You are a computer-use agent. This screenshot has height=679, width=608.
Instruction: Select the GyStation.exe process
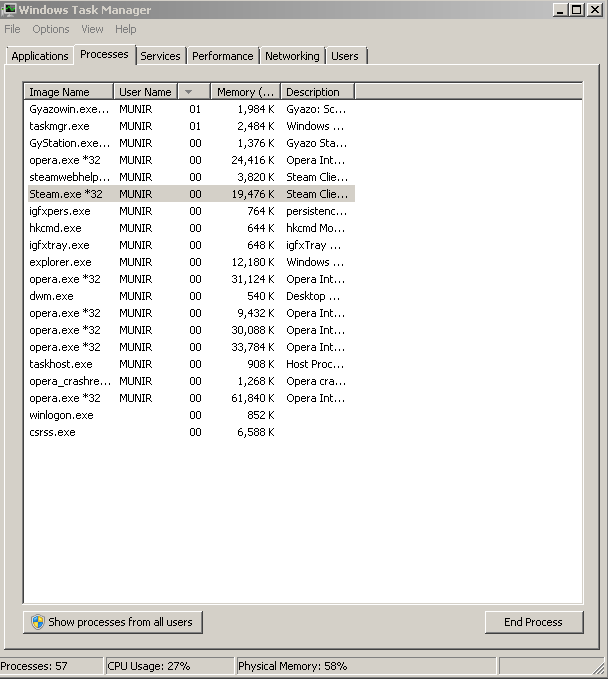point(191,143)
